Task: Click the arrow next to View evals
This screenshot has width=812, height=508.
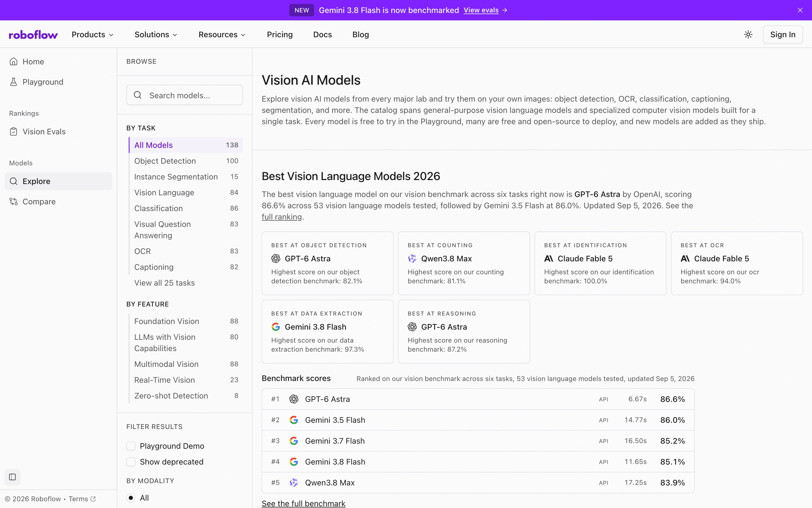Action: click(505, 10)
